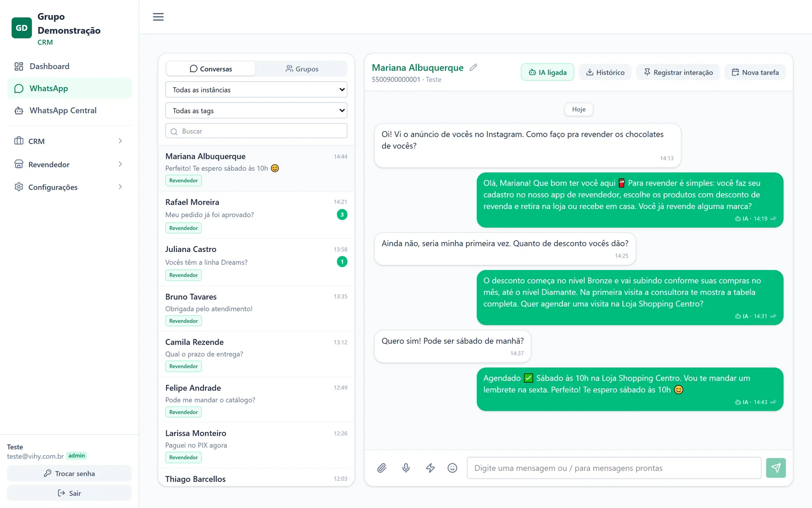The width and height of the screenshot is (812, 508).
Task: Click the GD logo badge
Action: [x=22, y=28]
